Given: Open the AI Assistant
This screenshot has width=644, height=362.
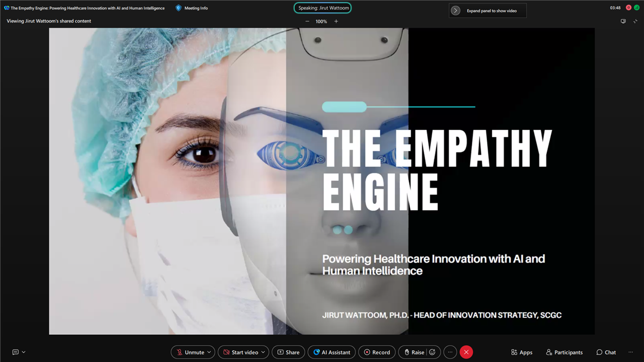Looking at the screenshot, I should (x=332, y=352).
